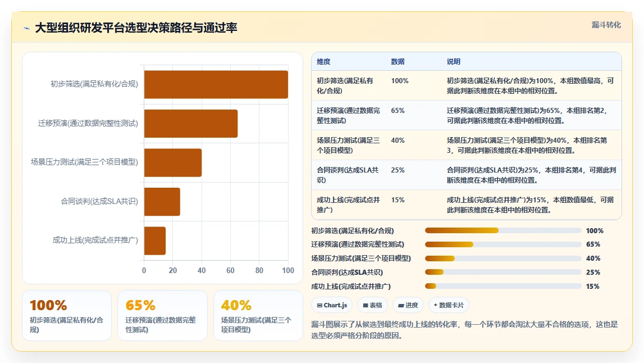Click the 进度 chip

click(x=408, y=305)
